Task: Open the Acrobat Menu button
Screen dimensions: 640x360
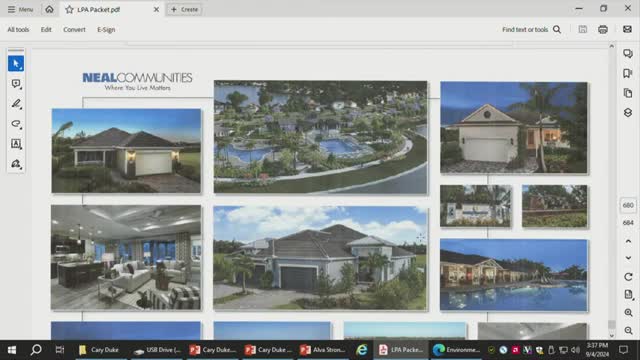Action: coord(20,9)
